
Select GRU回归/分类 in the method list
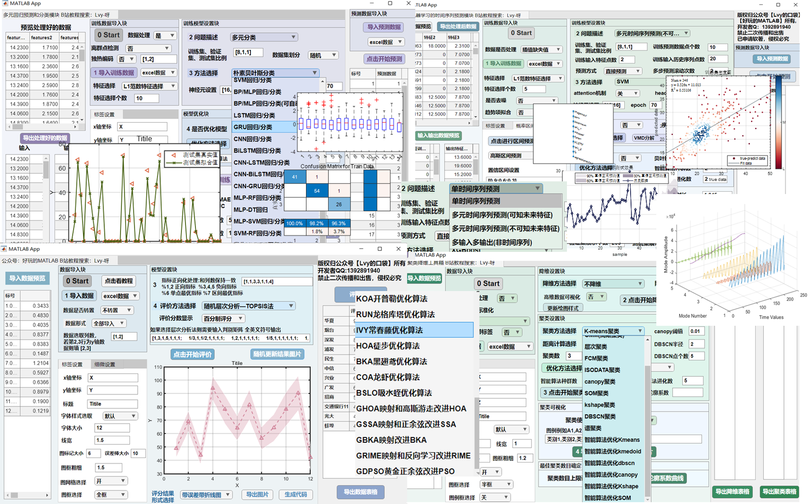(x=263, y=127)
